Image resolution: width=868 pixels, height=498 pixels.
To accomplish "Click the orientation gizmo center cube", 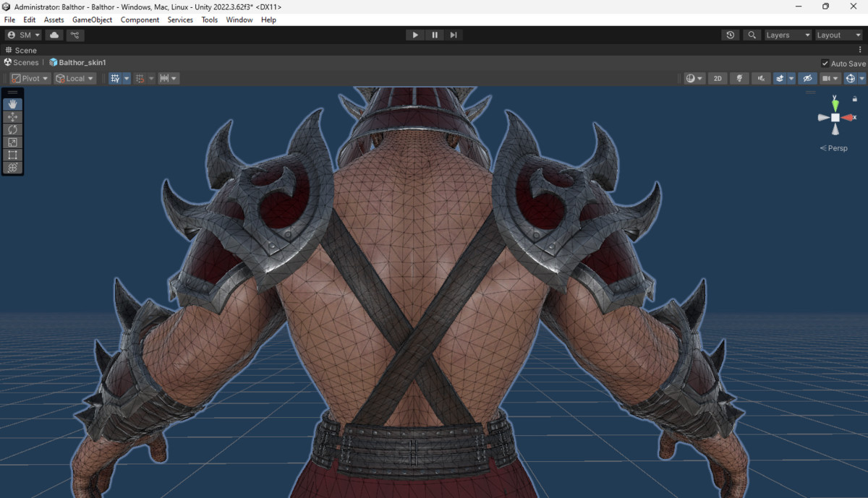I will pyautogui.click(x=835, y=117).
